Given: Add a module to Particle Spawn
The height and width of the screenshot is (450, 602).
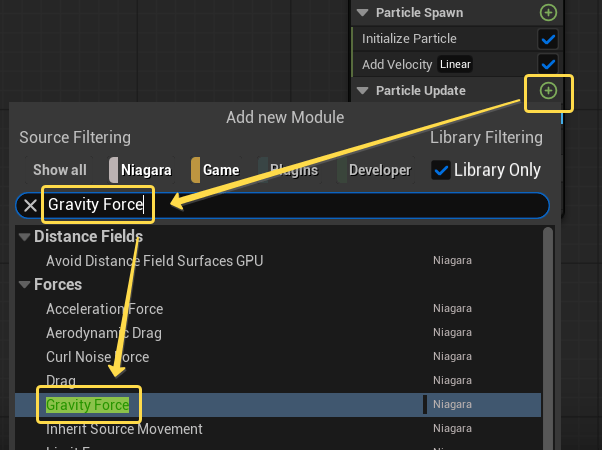Looking at the screenshot, I should (548, 13).
